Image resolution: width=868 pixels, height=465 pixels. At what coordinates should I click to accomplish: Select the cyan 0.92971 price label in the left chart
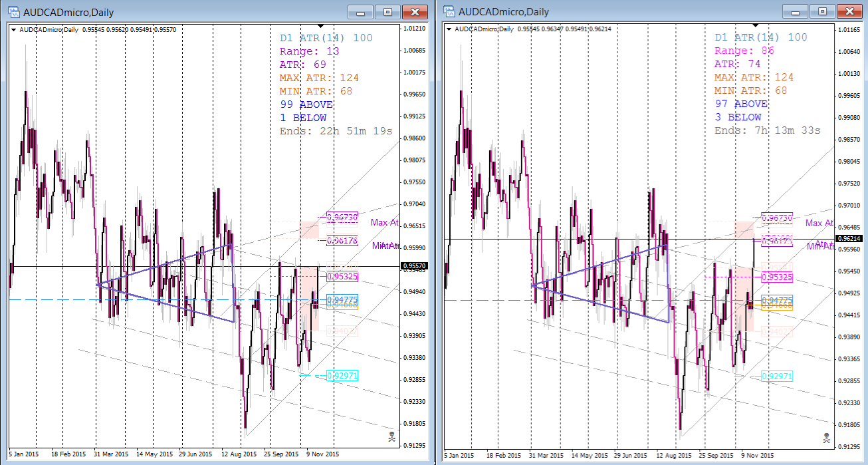click(342, 376)
